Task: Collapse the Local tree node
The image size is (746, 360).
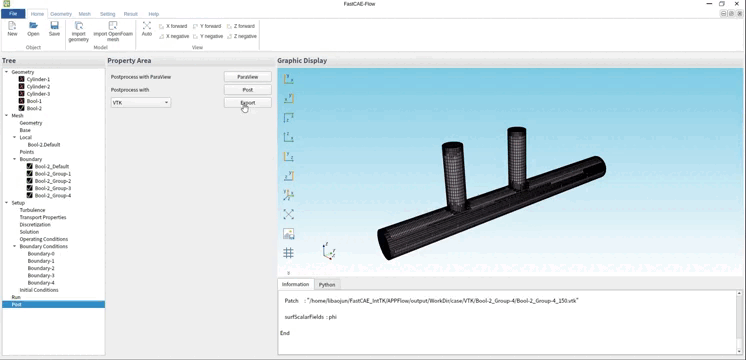Action: [14, 137]
